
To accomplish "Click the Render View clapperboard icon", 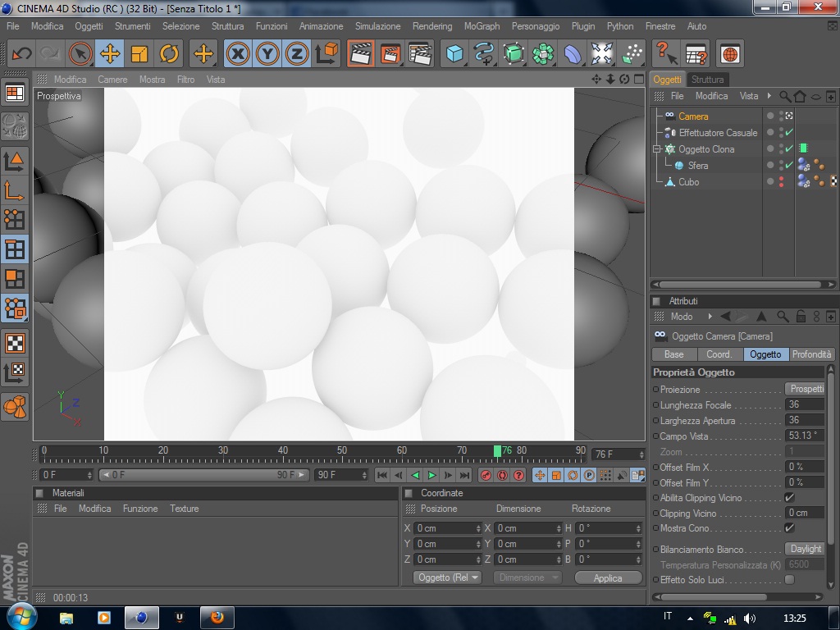I will [x=360, y=54].
